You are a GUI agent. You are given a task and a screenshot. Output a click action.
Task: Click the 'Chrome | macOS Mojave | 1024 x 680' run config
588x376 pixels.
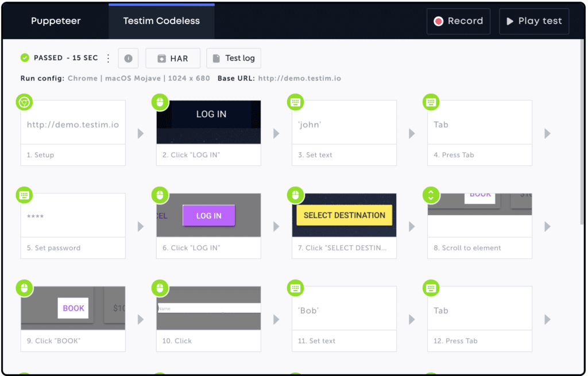coord(139,78)
